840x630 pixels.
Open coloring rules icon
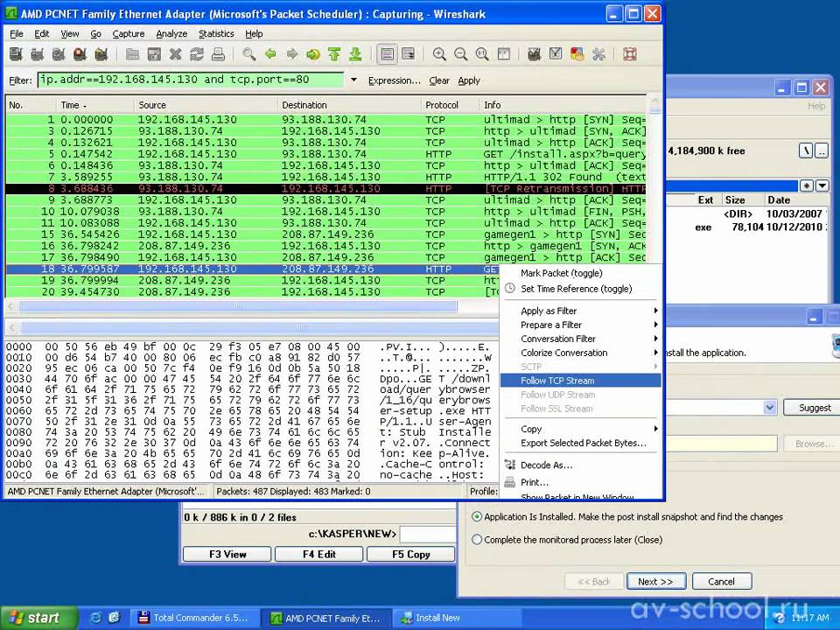pyautogui.click(x=577, y=54)
